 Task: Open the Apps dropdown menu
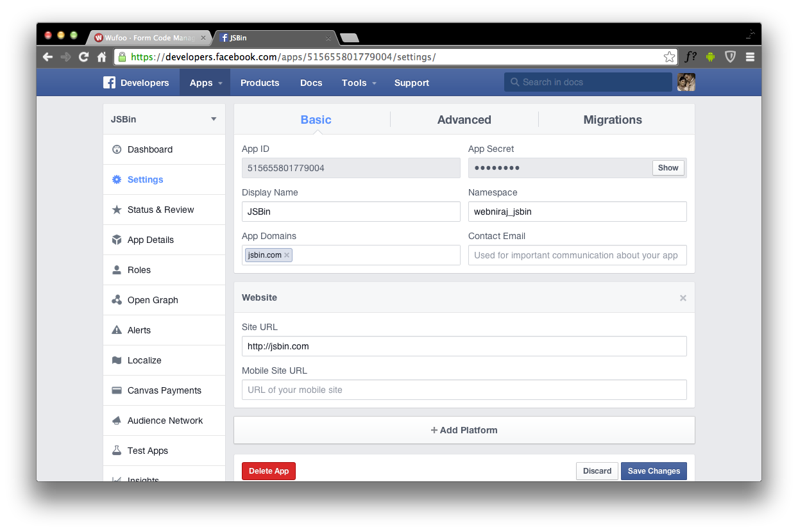(206, 83)
